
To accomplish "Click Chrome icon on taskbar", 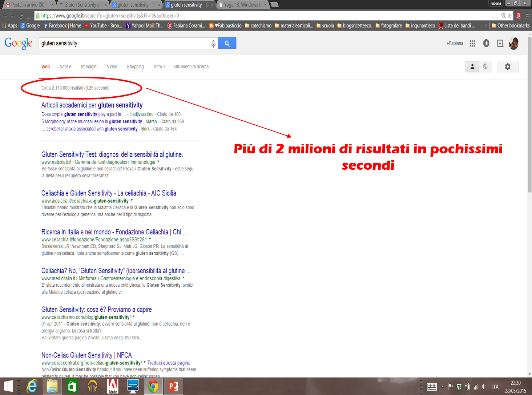I will [153, 386].
